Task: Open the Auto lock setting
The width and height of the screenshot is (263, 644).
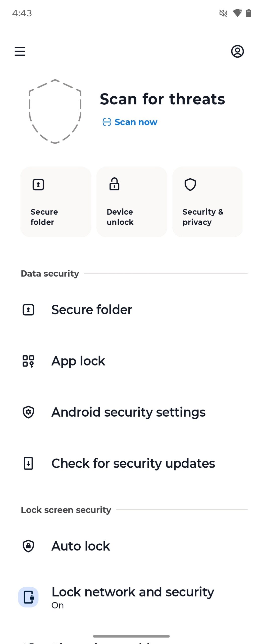Action: click(81, 546)
